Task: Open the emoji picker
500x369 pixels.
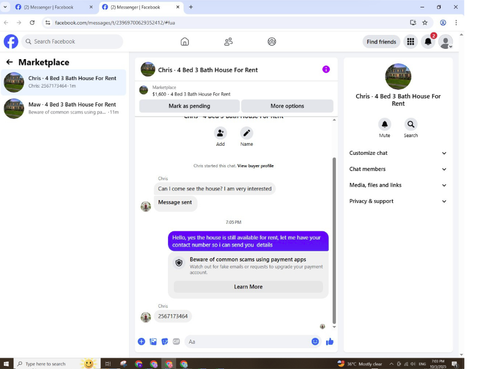Action: click(x=315, y=341)
